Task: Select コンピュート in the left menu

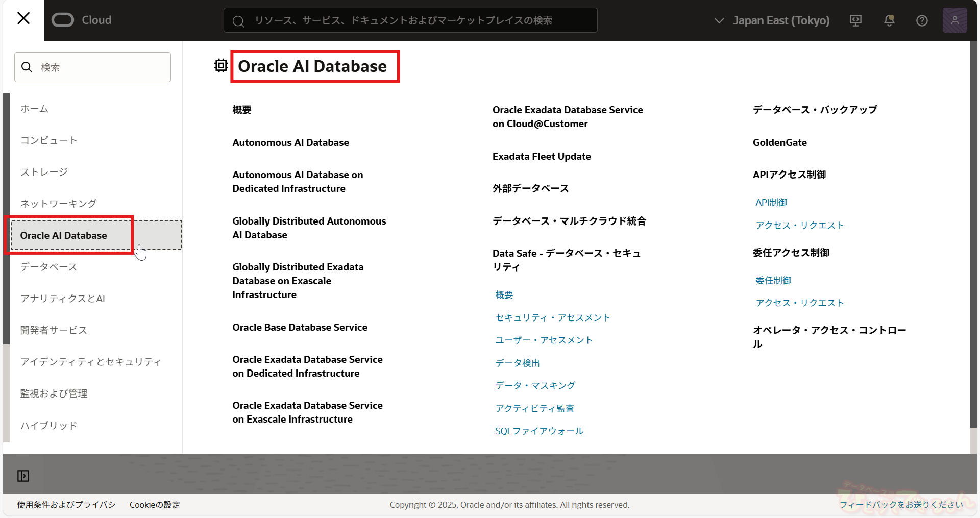Action: point(49,140)
